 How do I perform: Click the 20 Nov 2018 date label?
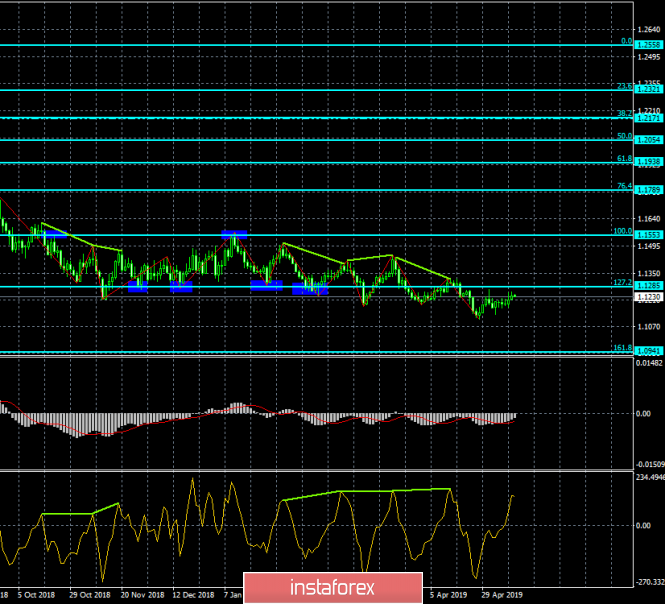[142, 595]
